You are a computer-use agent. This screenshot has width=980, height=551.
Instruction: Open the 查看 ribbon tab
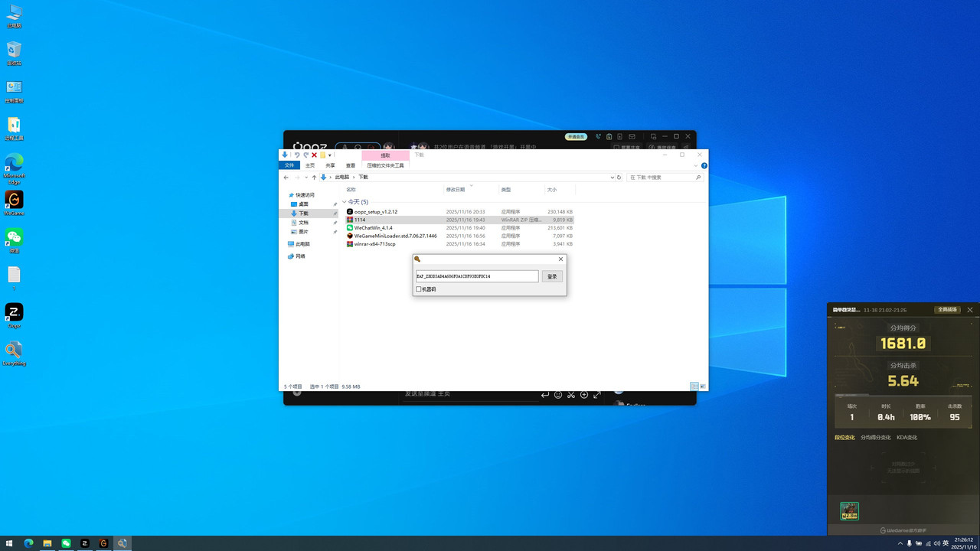[351, 165]
